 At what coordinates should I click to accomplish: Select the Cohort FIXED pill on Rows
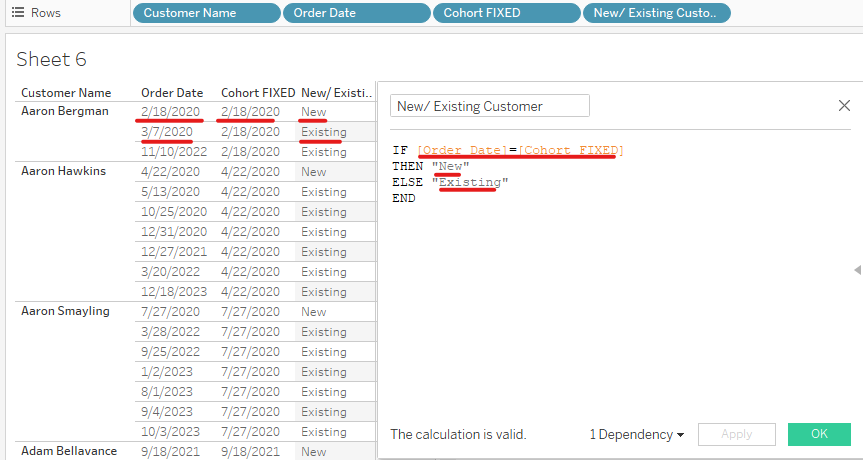click(507, 13)
